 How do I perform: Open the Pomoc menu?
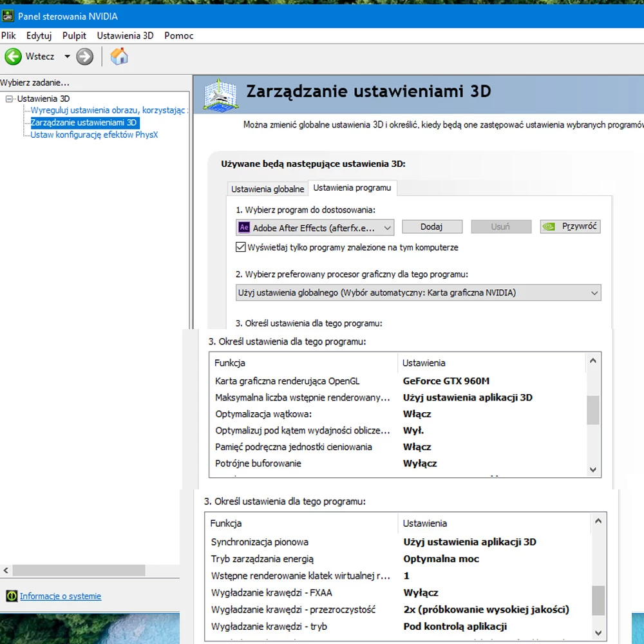(178, 35)
